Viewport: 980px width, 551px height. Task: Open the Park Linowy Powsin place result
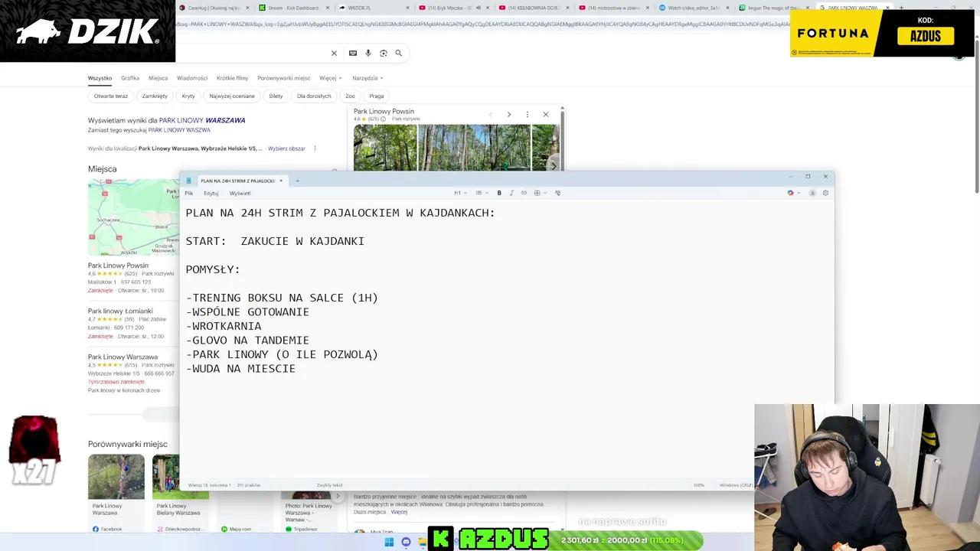coord(118,266)
